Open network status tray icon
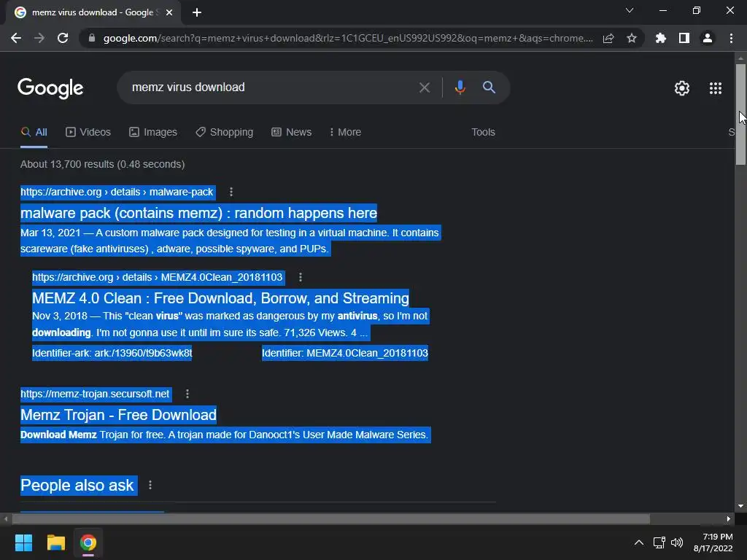This screenshot has width=747, height=560. point(659,542)
